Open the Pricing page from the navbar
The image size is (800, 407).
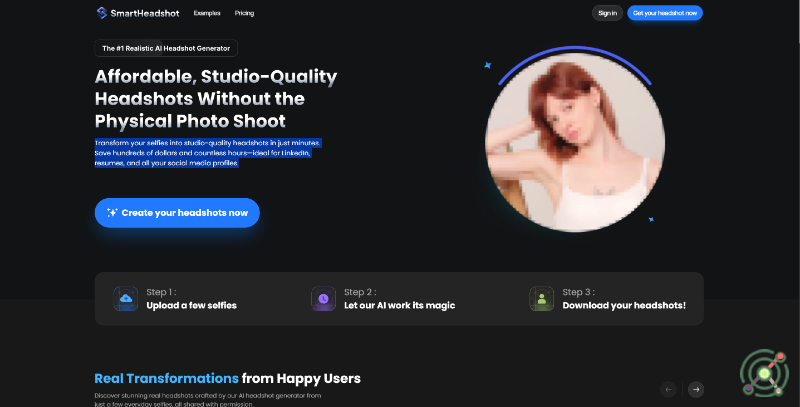pyautogui.click(x=244, y=13)
